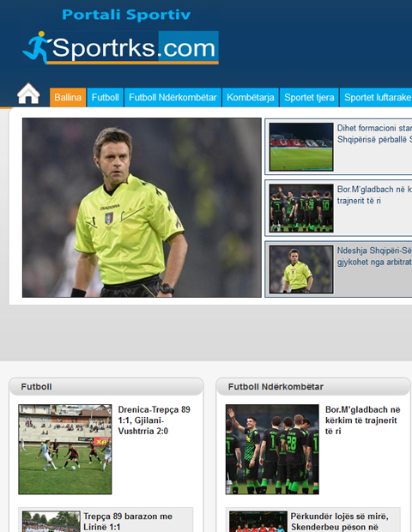Open the Sportet luftarake tab
Viewport: 412px width, 532px height.
376,97
